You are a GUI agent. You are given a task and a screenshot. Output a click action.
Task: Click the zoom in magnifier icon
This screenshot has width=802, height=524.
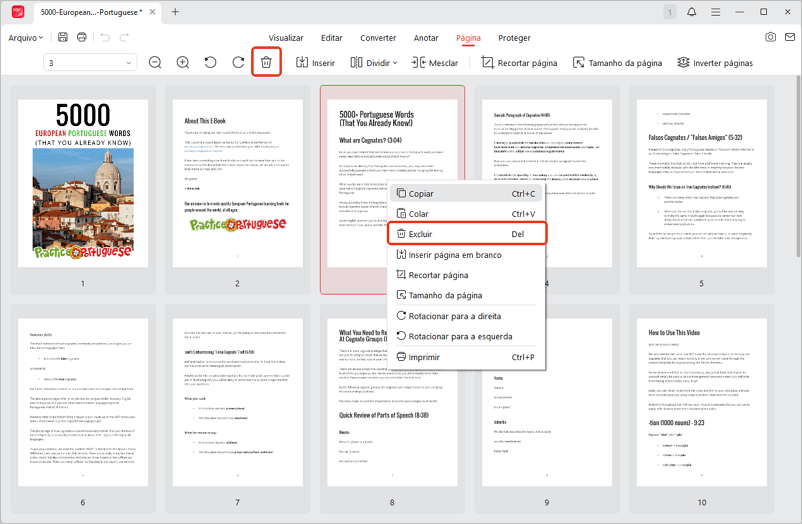[183, 62]
